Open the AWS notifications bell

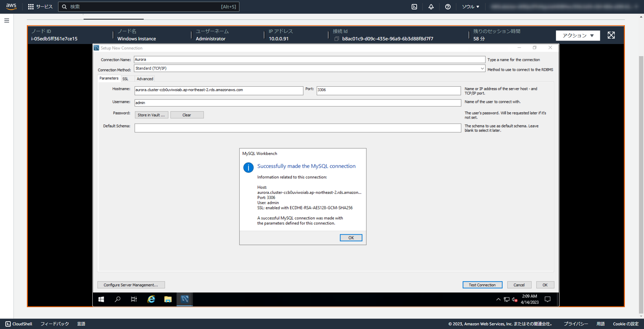[431, 6]
